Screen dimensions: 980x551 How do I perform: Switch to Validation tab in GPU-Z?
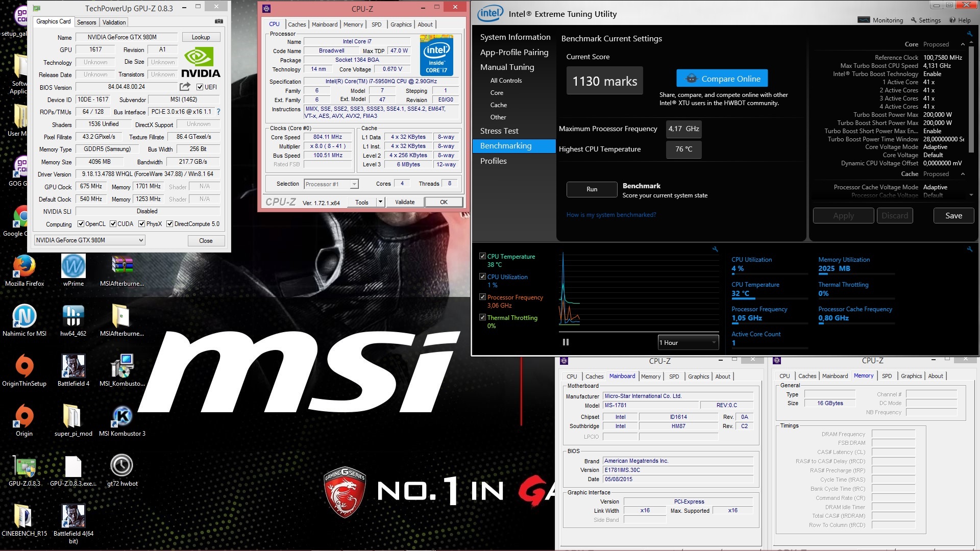pos(114,22)
